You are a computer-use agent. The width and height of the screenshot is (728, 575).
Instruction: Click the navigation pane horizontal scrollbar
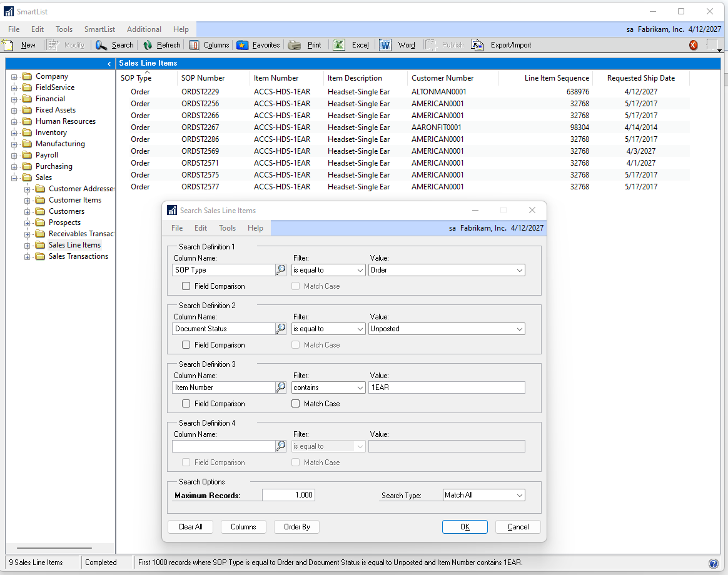point(54,548)
